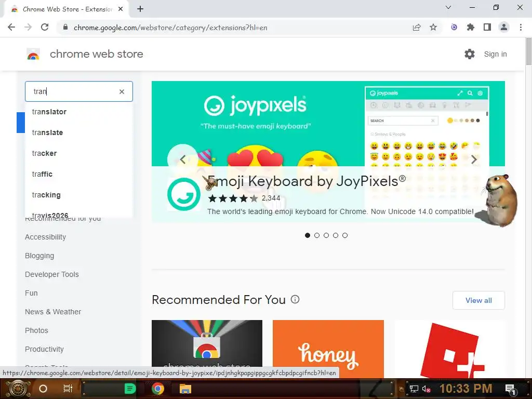View site information lock icon
Viewport: 532px width, 399px height.
tap(65, 28)
